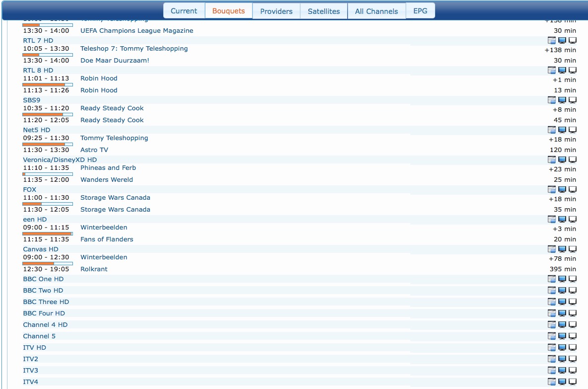Screen dimensions: 588x389
Task: Open the Satellites tab
Action: pyautogui.click(x=324, y=11)
